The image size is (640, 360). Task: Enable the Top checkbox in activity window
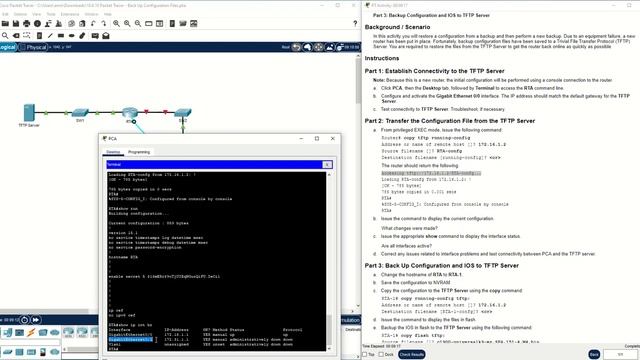(365, 354)
